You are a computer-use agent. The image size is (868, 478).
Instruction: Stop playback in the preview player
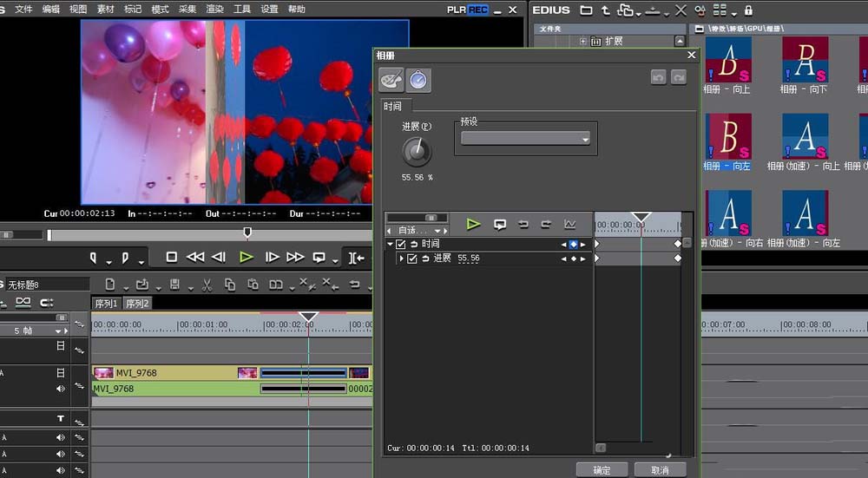point(172,258)
